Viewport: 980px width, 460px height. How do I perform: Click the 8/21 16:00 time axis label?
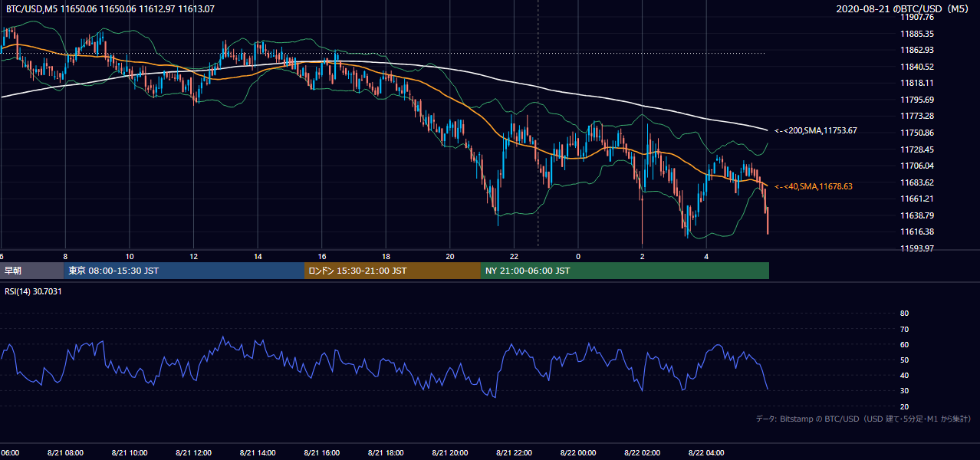pyautogui.click(x=322, y=453)
